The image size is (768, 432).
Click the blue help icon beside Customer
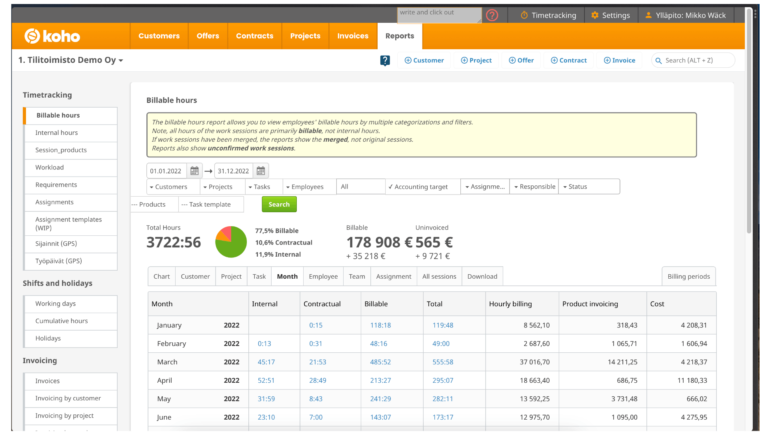coord(385,60)
